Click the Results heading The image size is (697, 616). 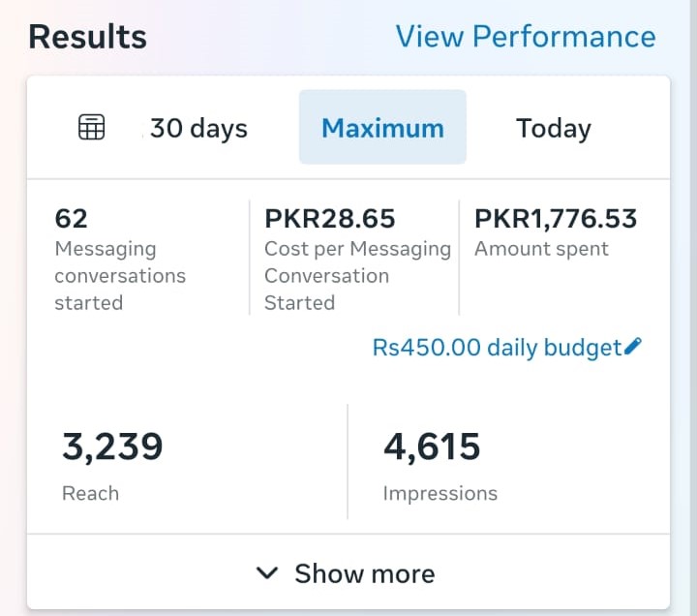87,37
